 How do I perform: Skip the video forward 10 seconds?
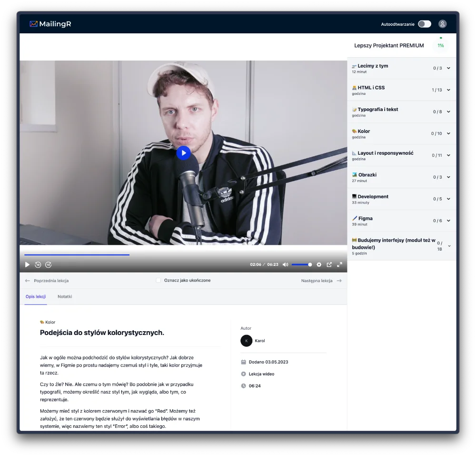coord(48,264)
